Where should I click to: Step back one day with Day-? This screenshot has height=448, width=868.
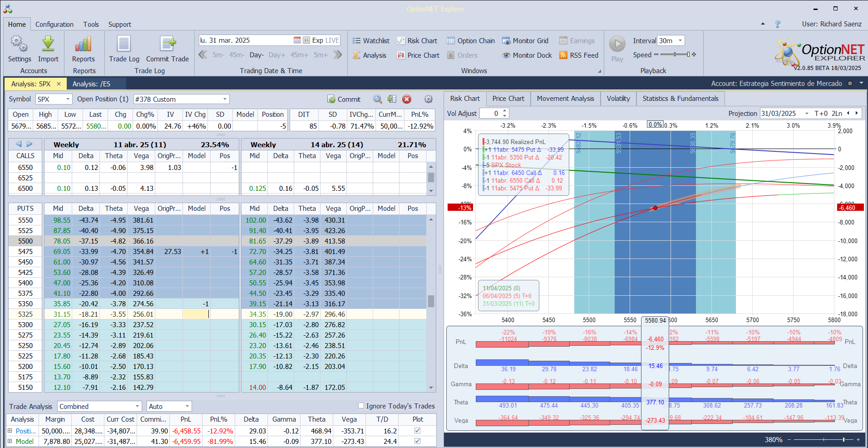256,55
